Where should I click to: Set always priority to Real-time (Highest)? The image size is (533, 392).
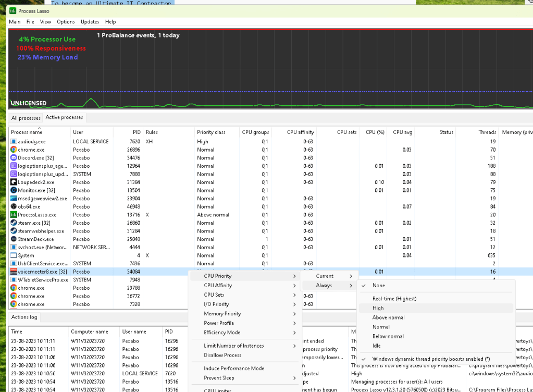point(436,299)
